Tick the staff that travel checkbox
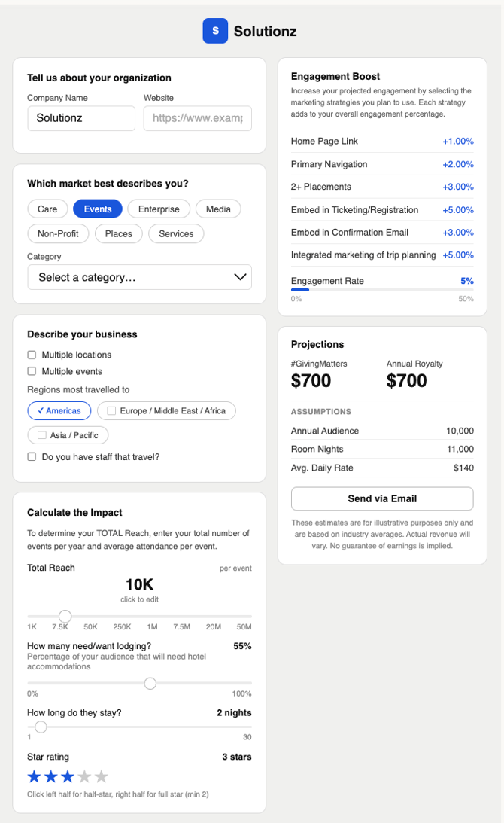The width and height of the screenshot is (504, 823). click(x=32, y=456)
